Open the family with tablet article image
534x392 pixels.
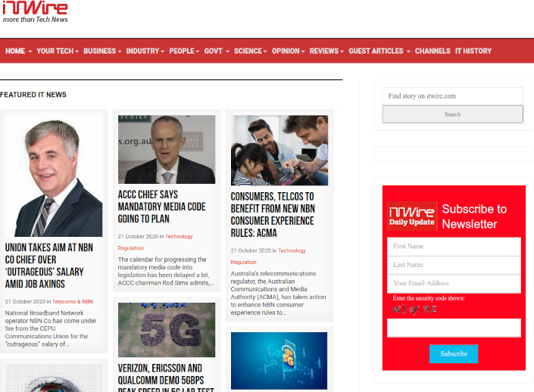(279, 150)
